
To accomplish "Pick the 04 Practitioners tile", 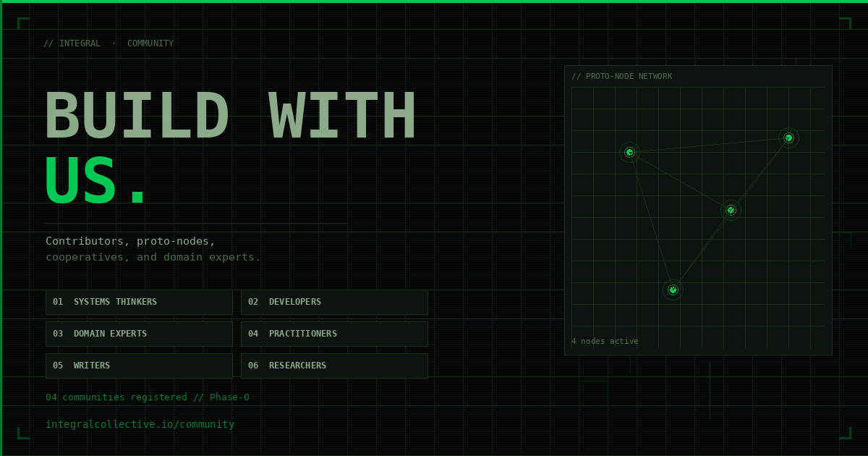I will tap(334, 334).
